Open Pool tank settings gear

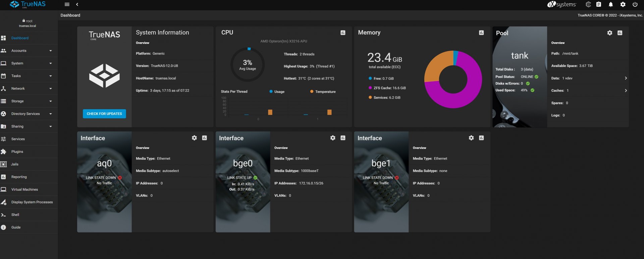pyautogui.click(x=610, y=33)
